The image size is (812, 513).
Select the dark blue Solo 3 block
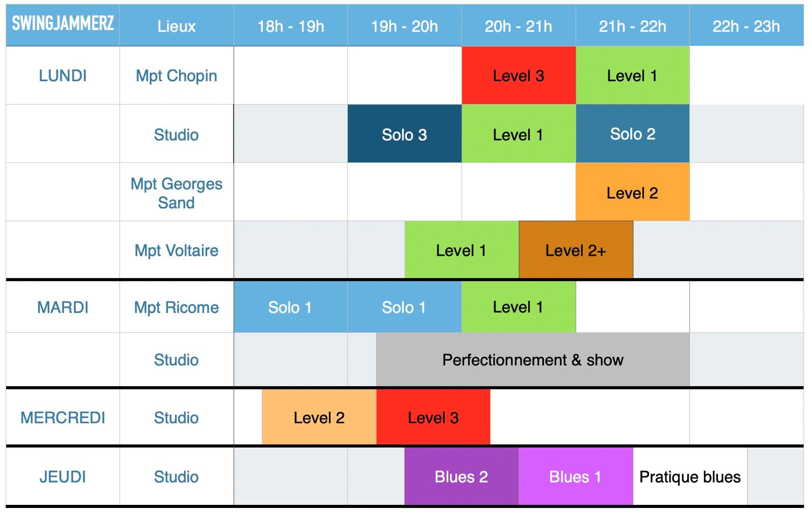pyautogui.click(x=404, y=134)
